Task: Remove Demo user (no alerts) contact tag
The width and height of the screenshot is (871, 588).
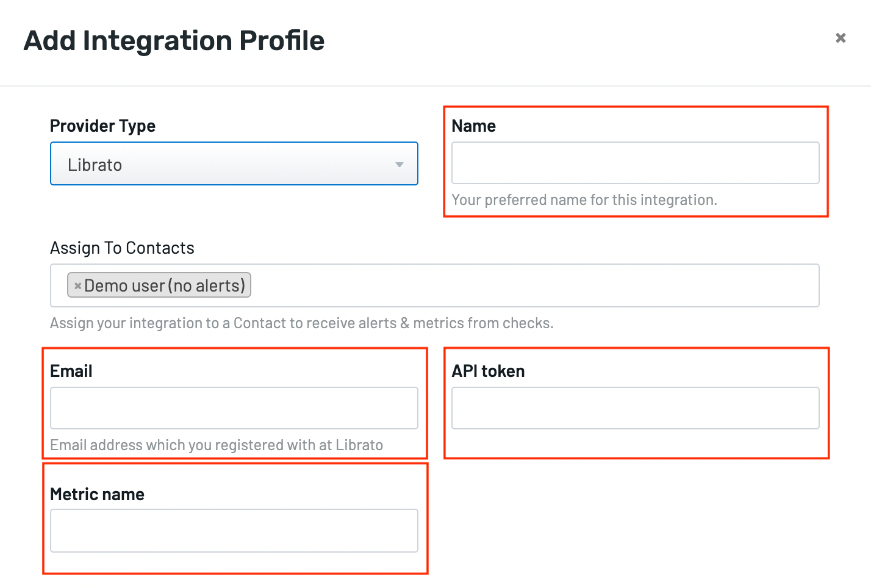Action: pos(77,285)
